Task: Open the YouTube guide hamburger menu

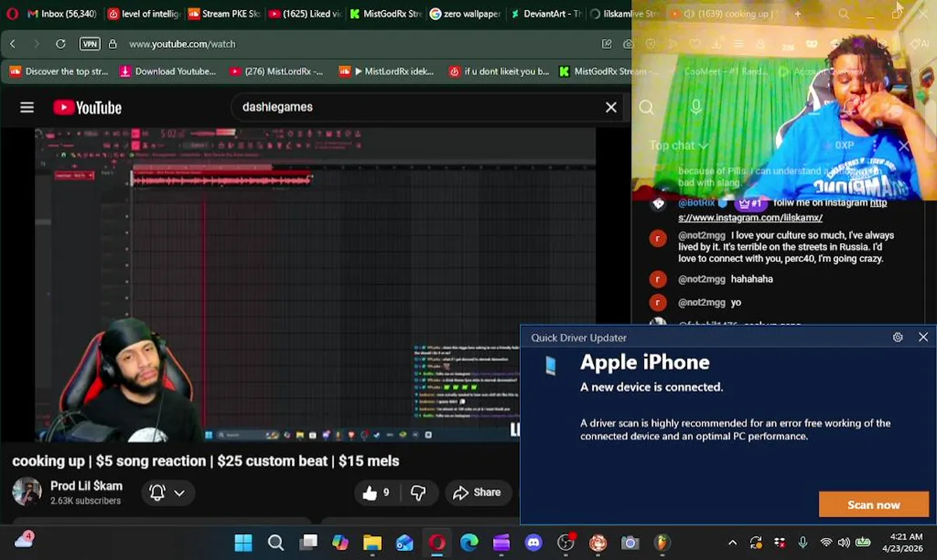Action: 27,107
